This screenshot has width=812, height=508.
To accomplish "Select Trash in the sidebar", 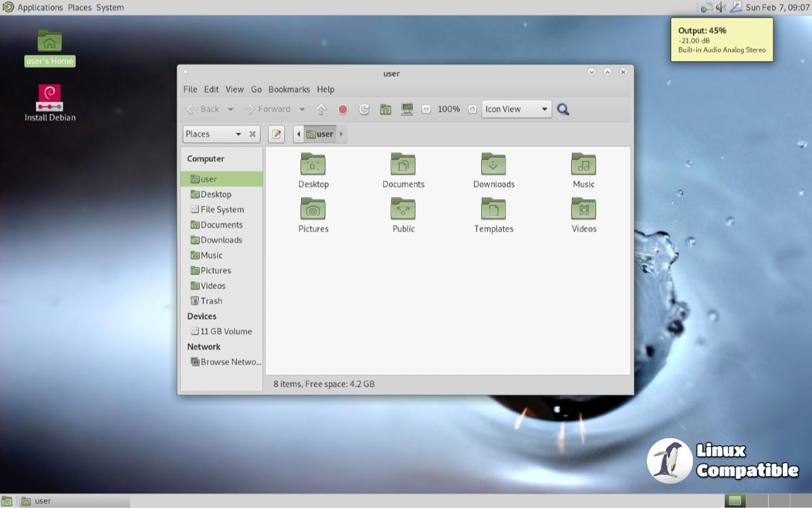I will (x=210, y=301).
